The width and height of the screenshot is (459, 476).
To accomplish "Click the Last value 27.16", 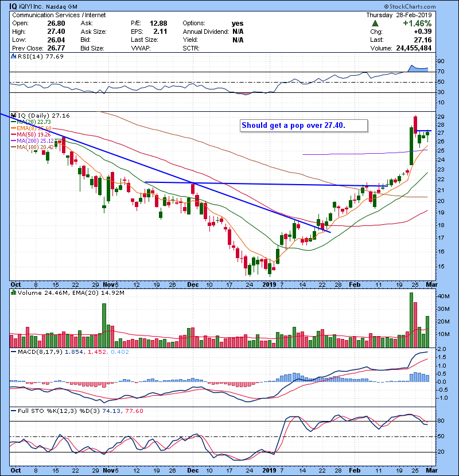I will pos(422,40).
